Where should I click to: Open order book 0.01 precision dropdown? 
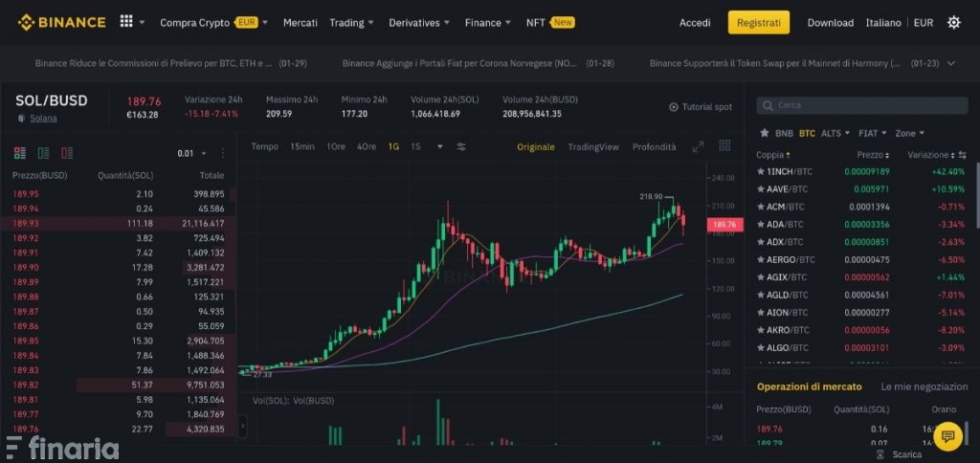click(x=191, y=153)
